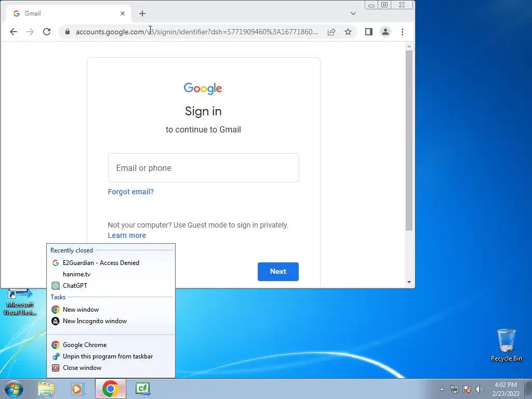
Task: Open Windows Explorer from the taskbar
Action: coord(46,389)
